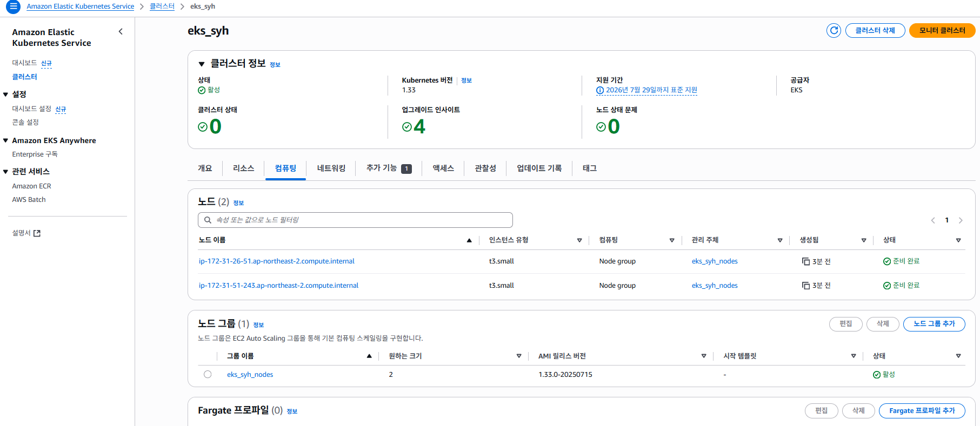
Task: Copy creation time of node ip-172-31-26-51
Action: (x=806, y=261)
